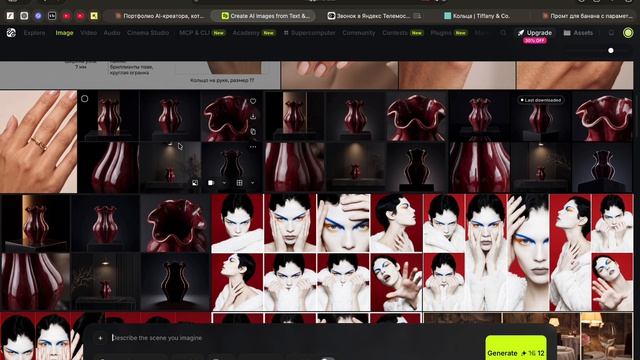Click the Last downloaded badge on the vase thumbnail

coord(540,100)
